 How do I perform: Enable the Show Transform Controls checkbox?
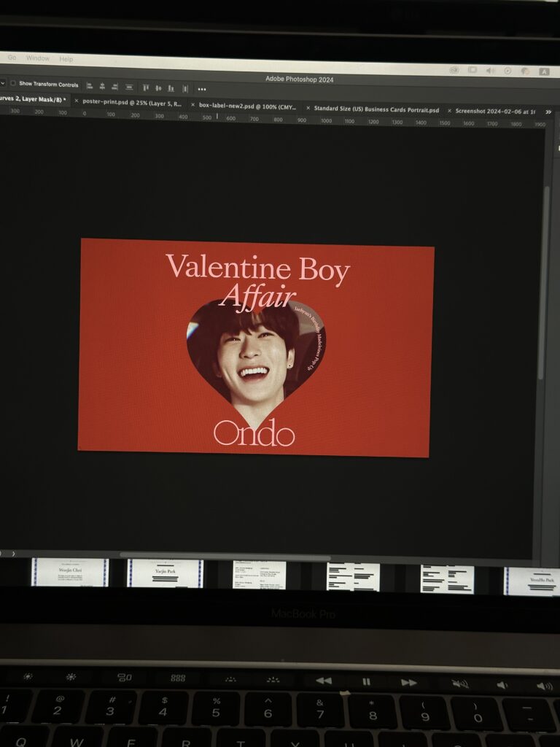[x=13, y=83]
